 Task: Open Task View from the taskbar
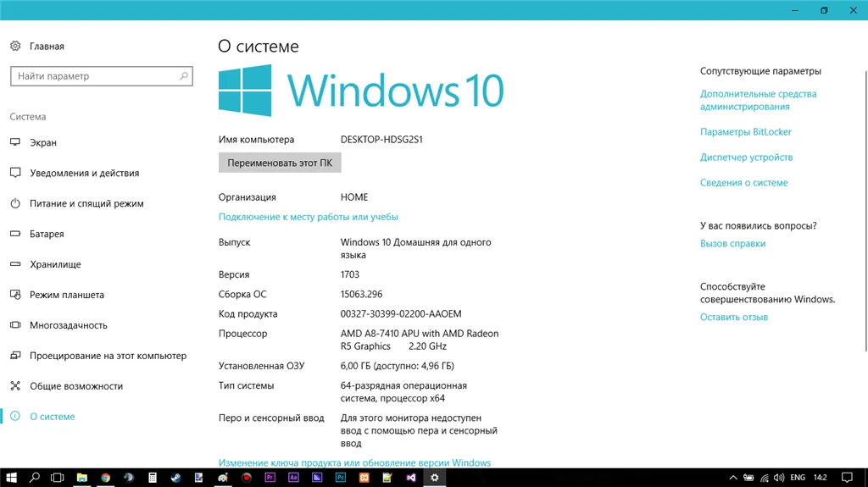[58, 478]
